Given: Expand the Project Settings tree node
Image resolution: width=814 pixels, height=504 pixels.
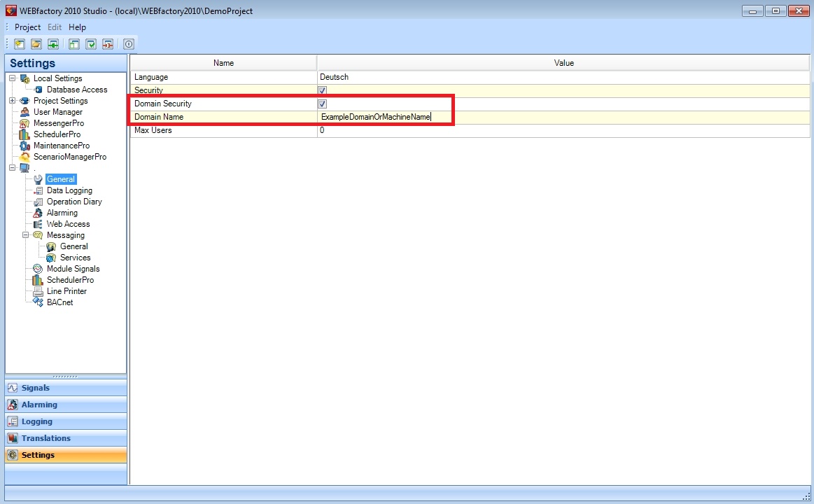Looking at the screenshot, I should [13, 101].
